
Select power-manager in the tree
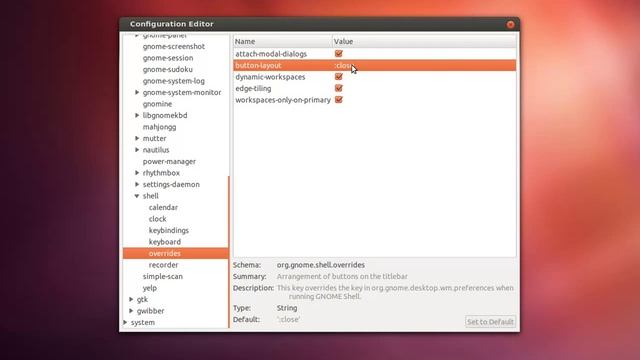pyautogui.click(x=169, y=161)
